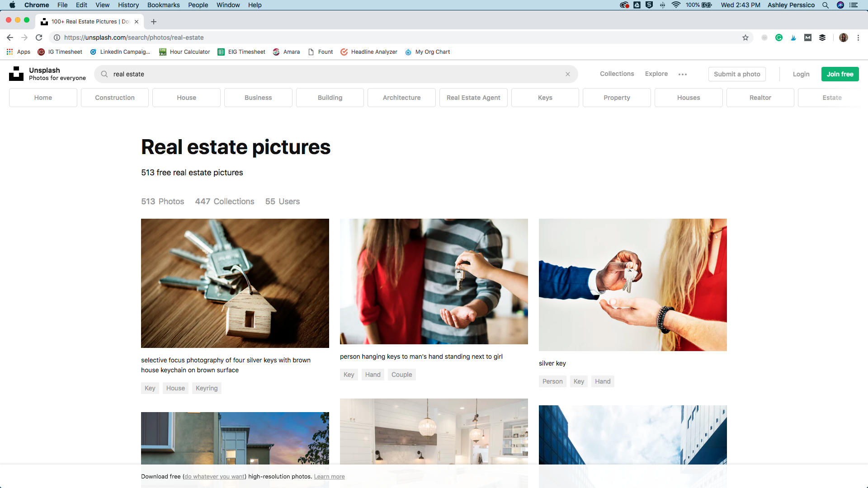Select the Real Estate Agent filter tag
The image size is (868, 488).
point(474,97)
